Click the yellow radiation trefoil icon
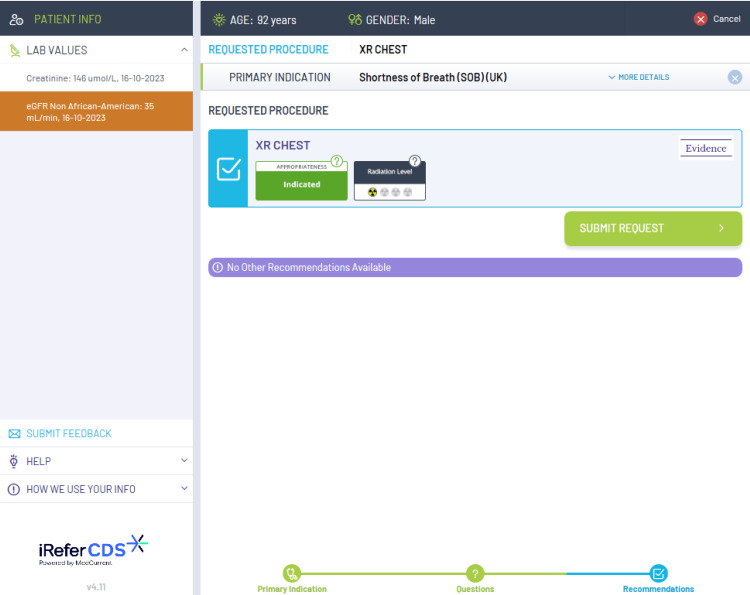This screenshot has height=595, width=750. tap(373, 192)
